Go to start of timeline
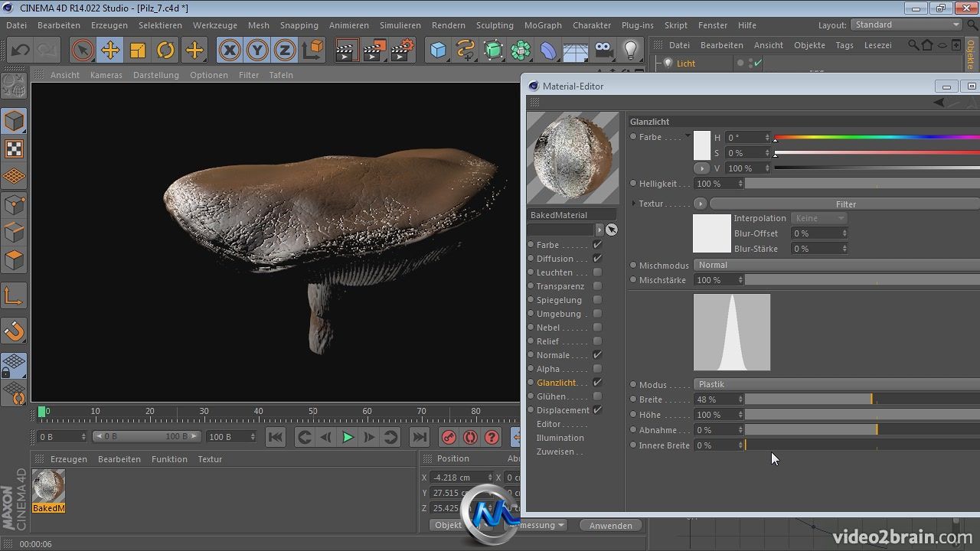 point(276,437)
